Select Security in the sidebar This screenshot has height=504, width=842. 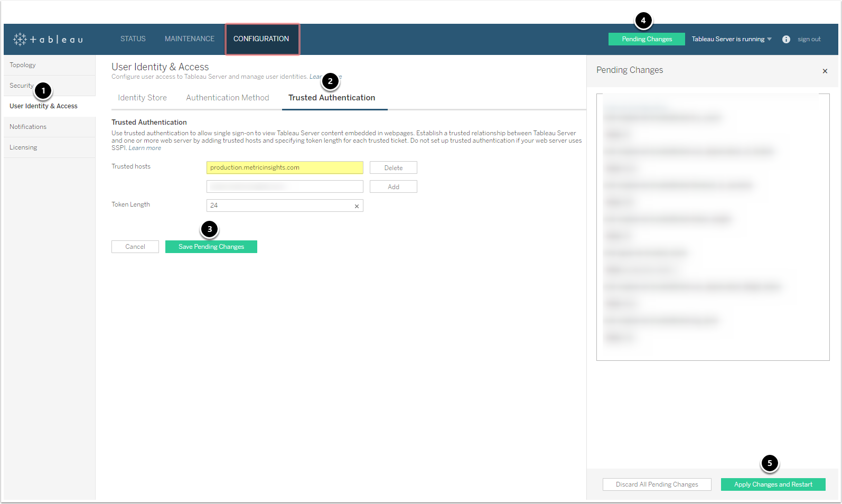pos(50,86)
